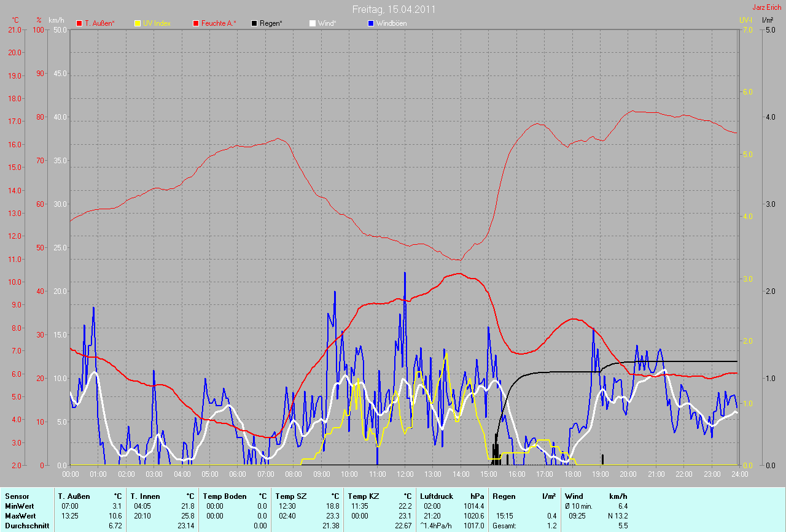Select the "Sensor" row header in the table
Viewport: 786px width, 532px height.
click(17, 496)
